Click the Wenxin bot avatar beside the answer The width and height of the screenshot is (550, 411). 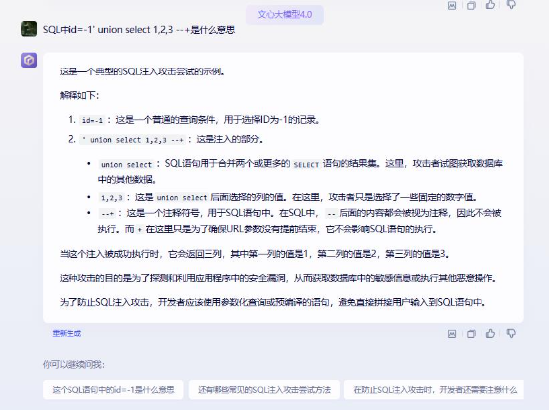[29, 60]
